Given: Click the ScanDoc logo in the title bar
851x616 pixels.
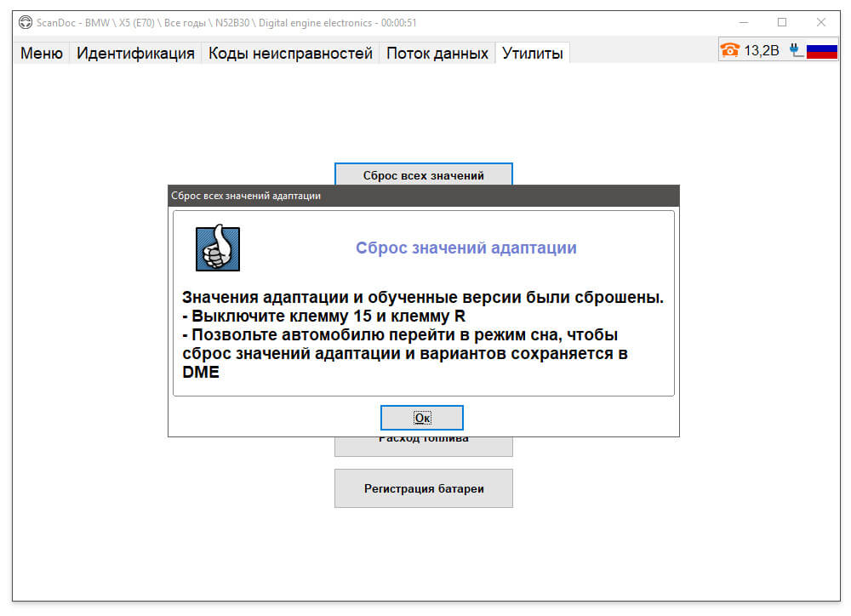Looking at the screenshot, I should tap(26, 23).
